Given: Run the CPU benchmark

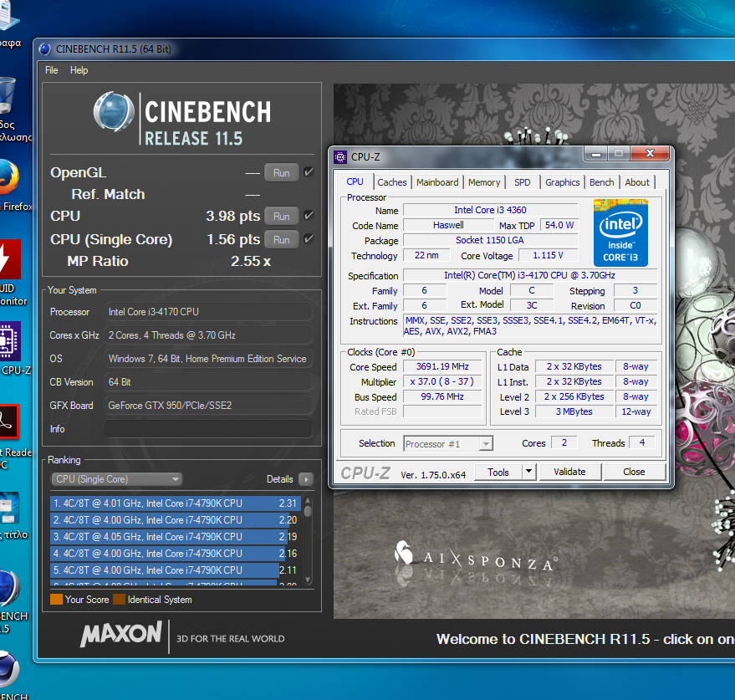Looking at the screenshot, I should click(x=281, y=216).
